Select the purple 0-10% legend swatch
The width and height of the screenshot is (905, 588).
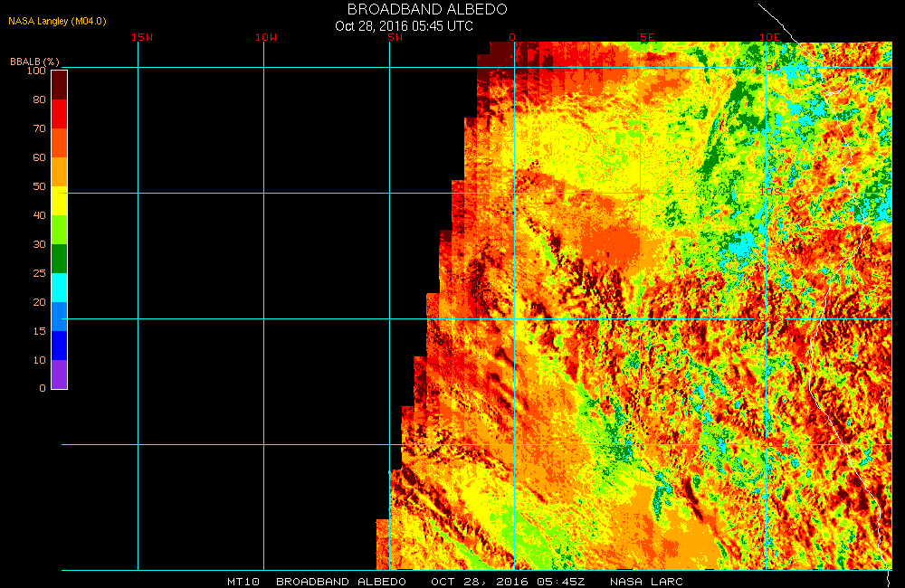(x=59, y=375)
